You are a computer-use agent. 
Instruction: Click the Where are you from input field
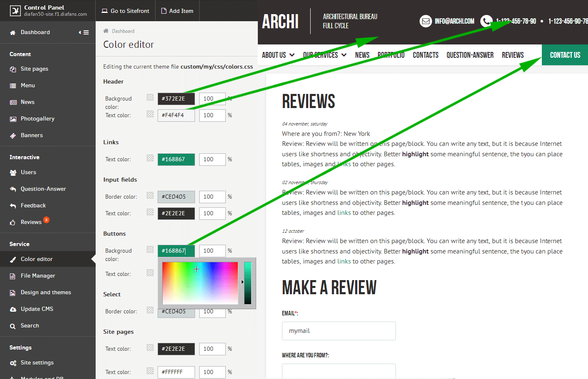pos(339,371)
